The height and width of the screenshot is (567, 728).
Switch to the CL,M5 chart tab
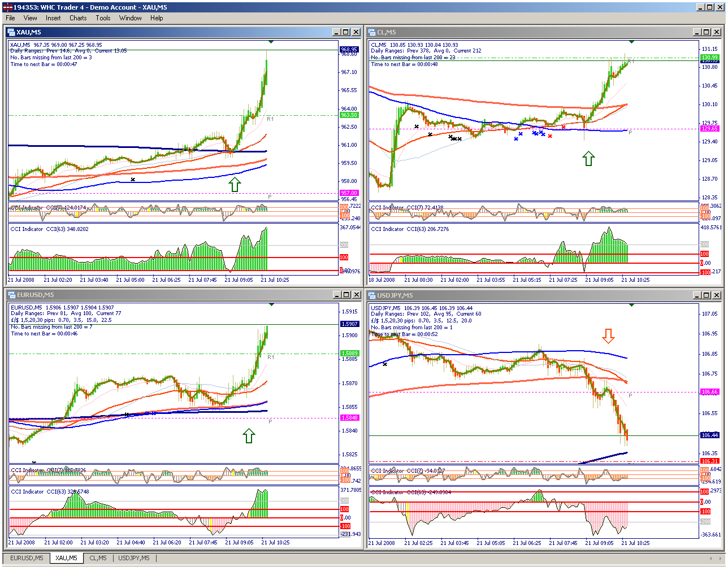click(x=98, y=559)
